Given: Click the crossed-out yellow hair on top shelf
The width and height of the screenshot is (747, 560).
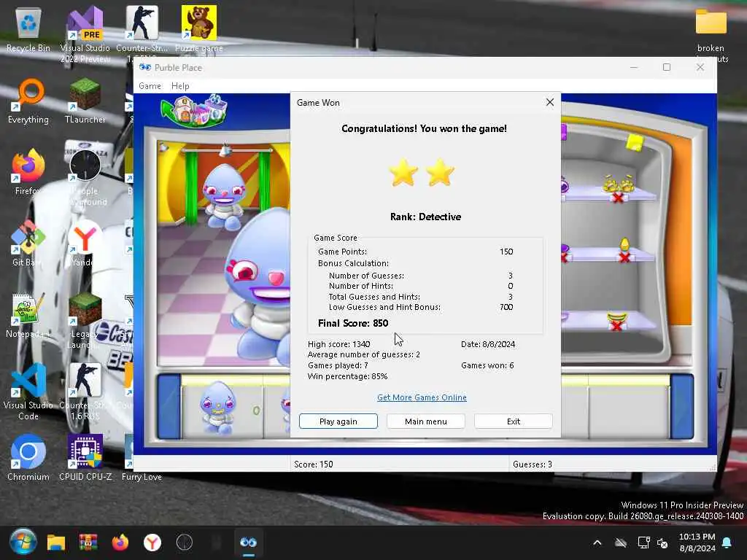Looking at the screenshot, I should (x=618, y=188).
